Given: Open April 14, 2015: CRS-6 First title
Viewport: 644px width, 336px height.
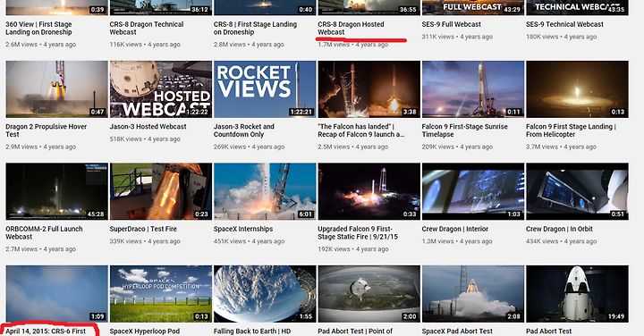Looking at the screenshot, I should click(46, 331).
